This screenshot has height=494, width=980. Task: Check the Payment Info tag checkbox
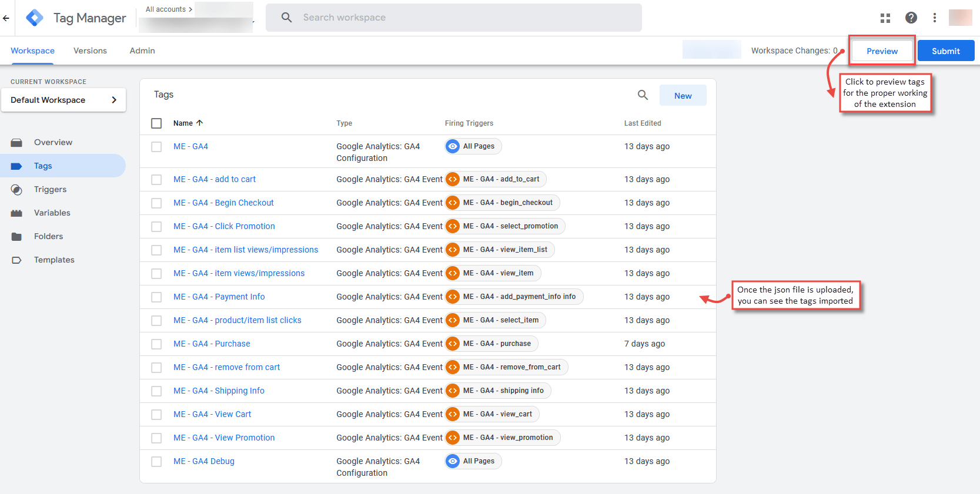point(156,297)
